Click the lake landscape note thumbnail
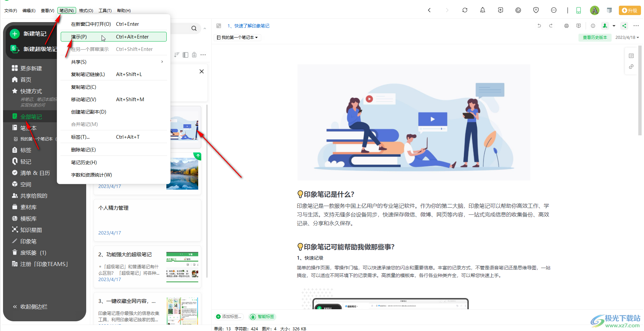 click(x=182, y=173)
